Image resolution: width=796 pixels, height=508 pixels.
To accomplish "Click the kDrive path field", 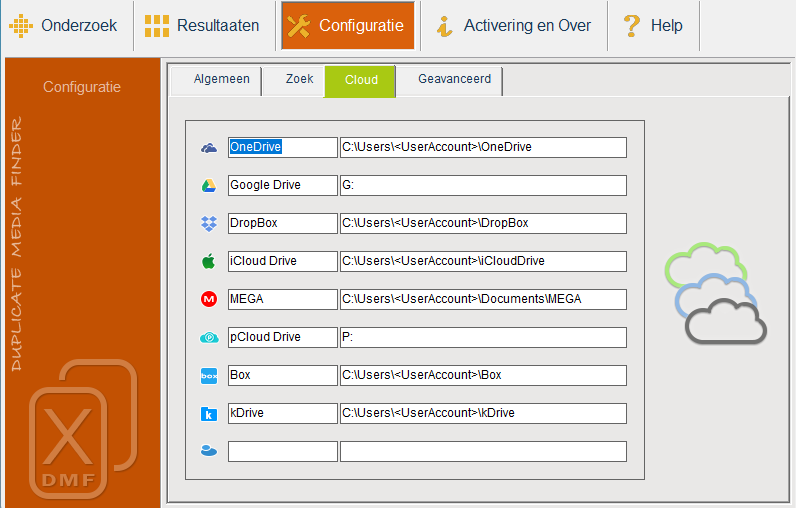I will pos(483,414).
